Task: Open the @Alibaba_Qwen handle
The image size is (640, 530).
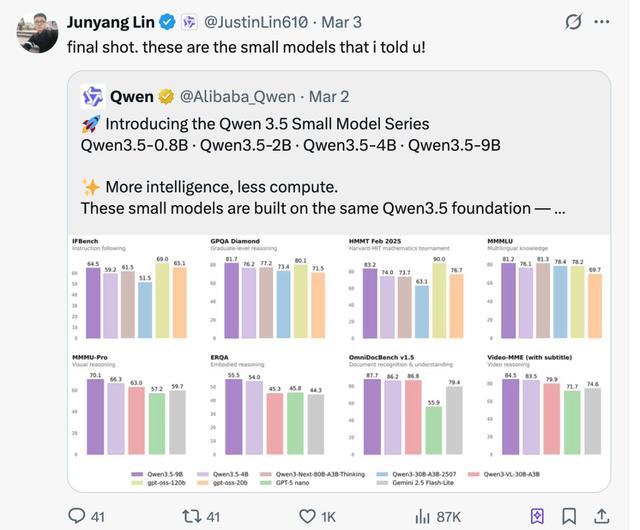Action: (238, 96)
